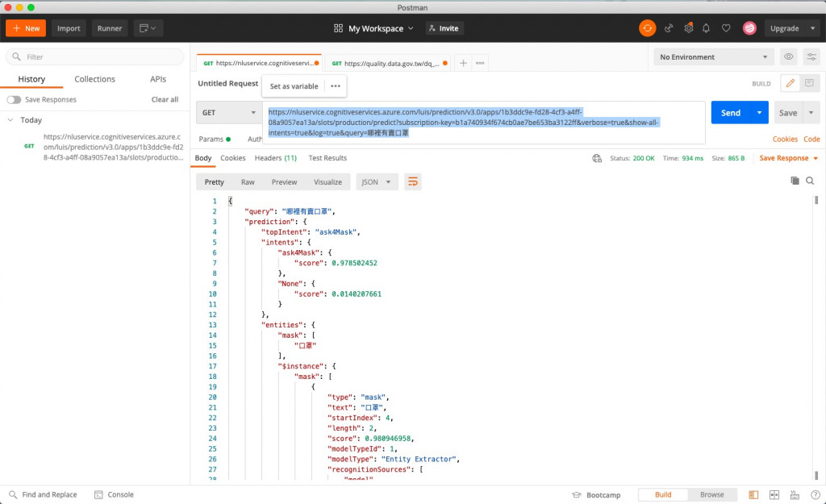Open notifications bell icon
Image resolution: width=826 pixels, height=504 pixels.
pyautogui.click(x=706, y=28)
